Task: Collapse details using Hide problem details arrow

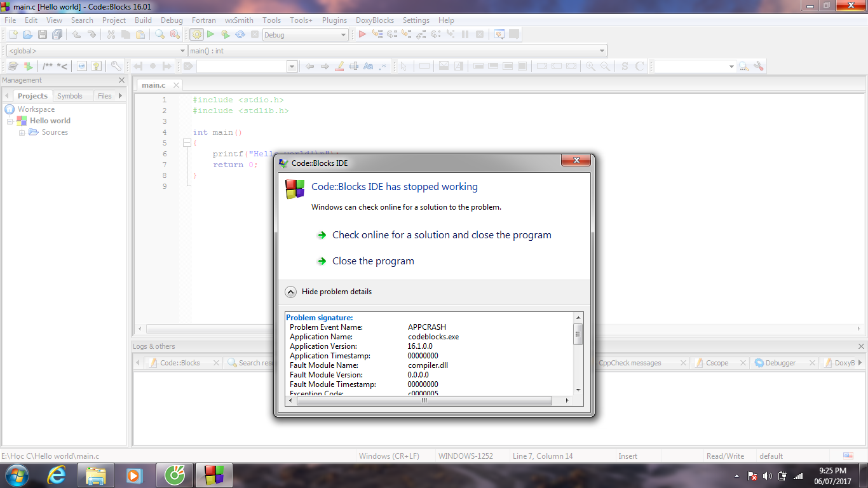Action: point(290,292)
